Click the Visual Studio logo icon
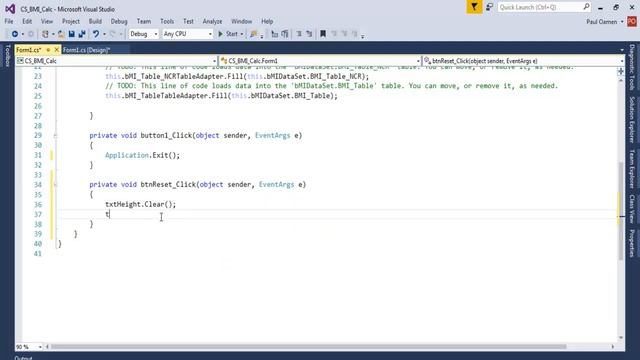This screenshot has width=640, height=360. [10, 9]
